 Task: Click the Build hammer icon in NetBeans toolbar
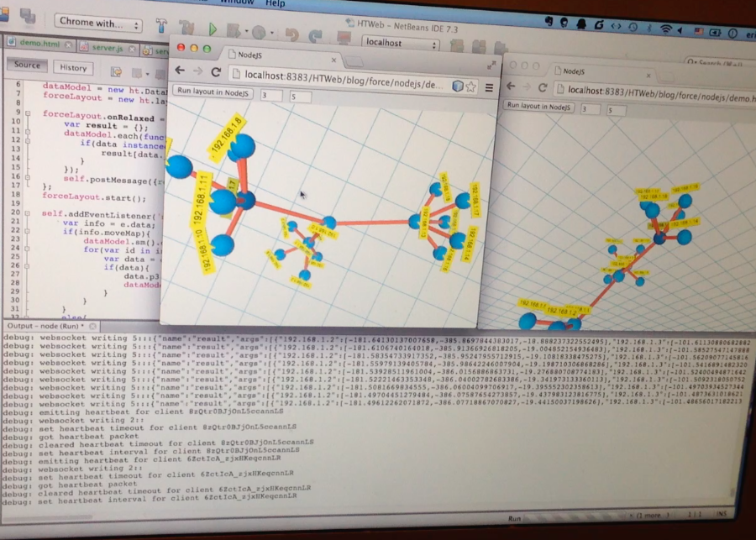[x=160, y=27]
